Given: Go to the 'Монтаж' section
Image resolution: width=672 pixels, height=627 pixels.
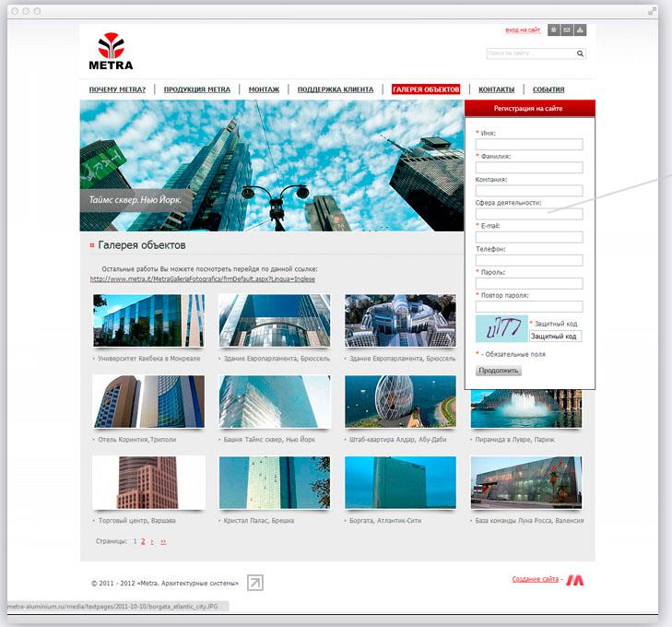Looking at the screenshot, I should tap(264, 89).
